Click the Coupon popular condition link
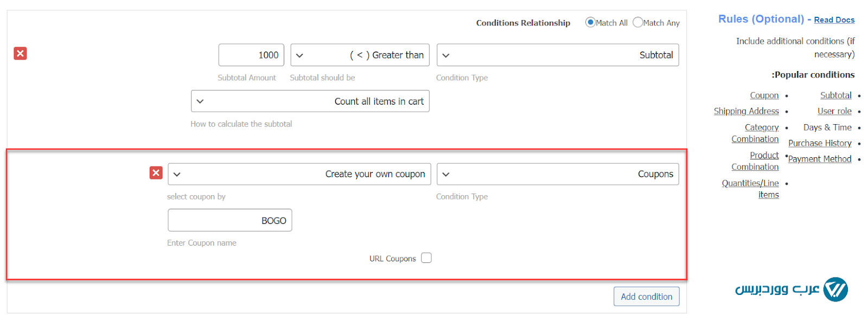This screenshot has height=315, width=868. point(764,95)
